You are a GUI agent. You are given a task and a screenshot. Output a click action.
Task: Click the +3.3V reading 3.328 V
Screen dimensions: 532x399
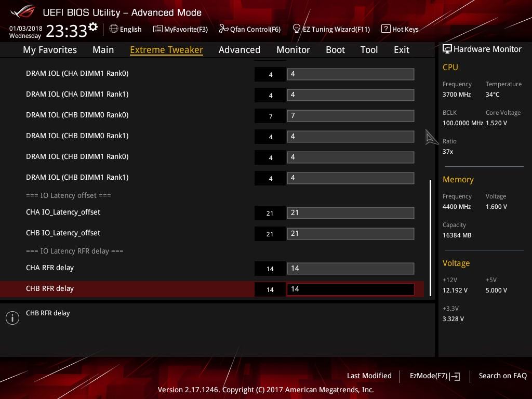tap(453, 319)
